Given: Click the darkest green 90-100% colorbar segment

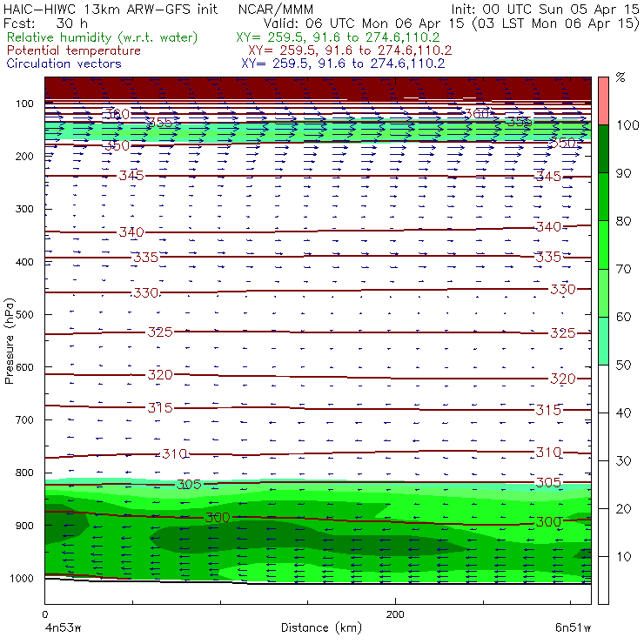Looking at the screenshot, I should point(603,149).
